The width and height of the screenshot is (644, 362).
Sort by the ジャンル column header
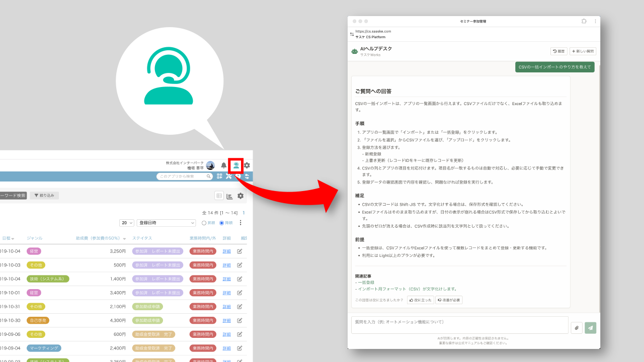35,238
